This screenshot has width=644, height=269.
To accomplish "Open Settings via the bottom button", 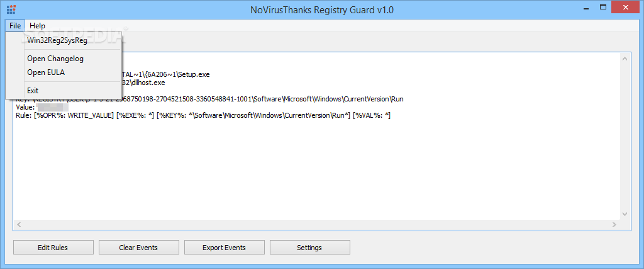I will click(309, 248).
